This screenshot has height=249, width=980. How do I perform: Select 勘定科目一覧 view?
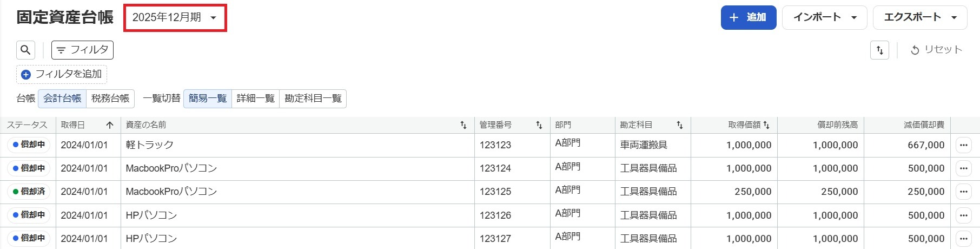(x=313, y=99)
